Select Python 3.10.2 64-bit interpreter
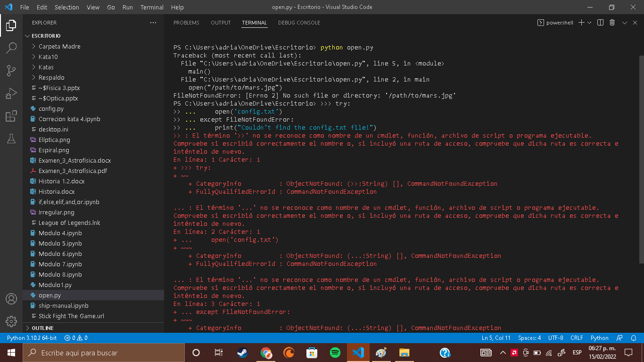Screen dimensions: 644x362 coord(32,338)
